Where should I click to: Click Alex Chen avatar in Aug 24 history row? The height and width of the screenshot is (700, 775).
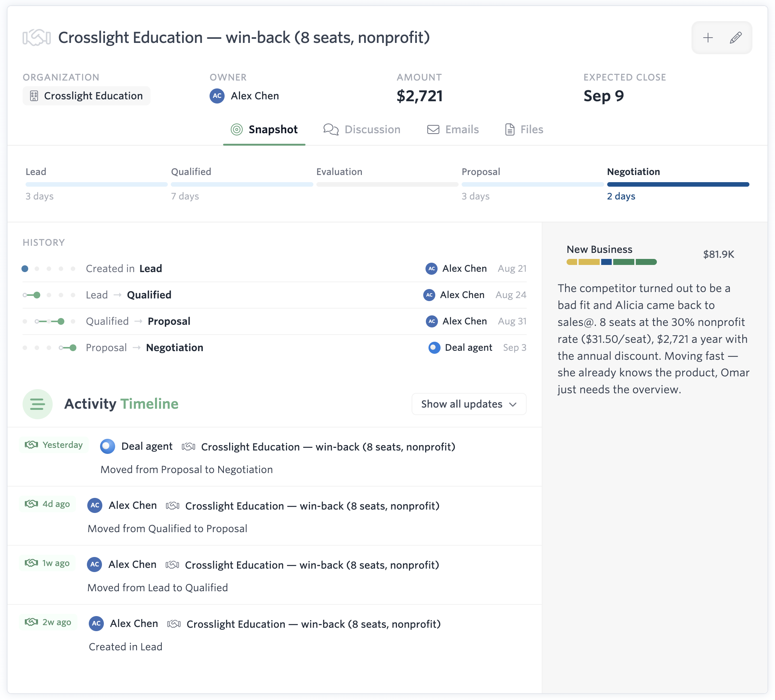(429, 295)
